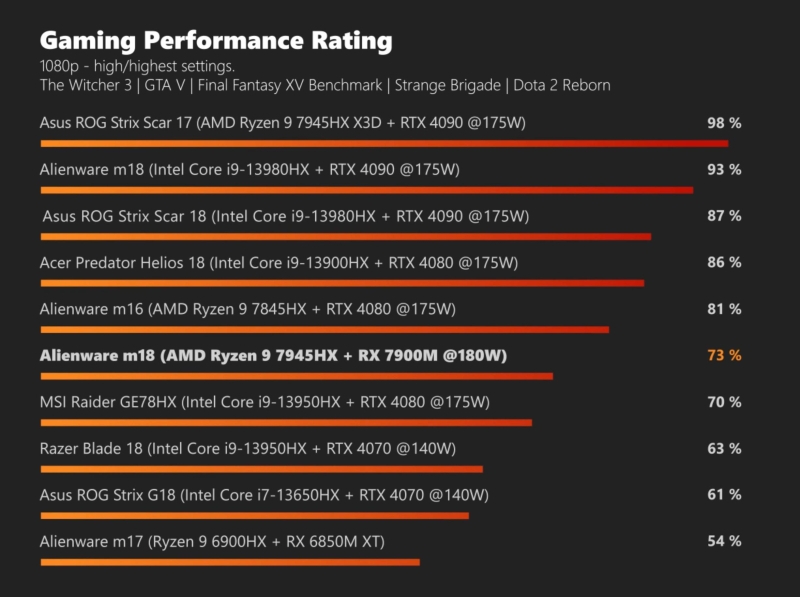800x597 pixels.
Task: Click the 87 % score value
Action: pos(723,216)
